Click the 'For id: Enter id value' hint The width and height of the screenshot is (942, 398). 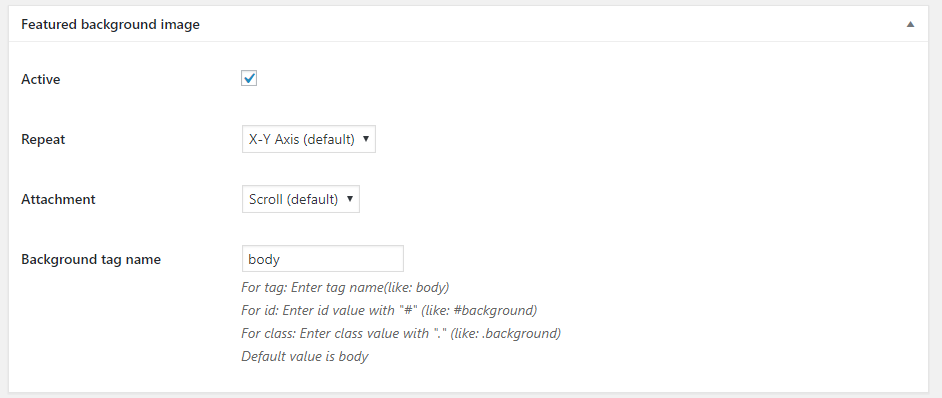pyautogui.click(x=389, y=310)
